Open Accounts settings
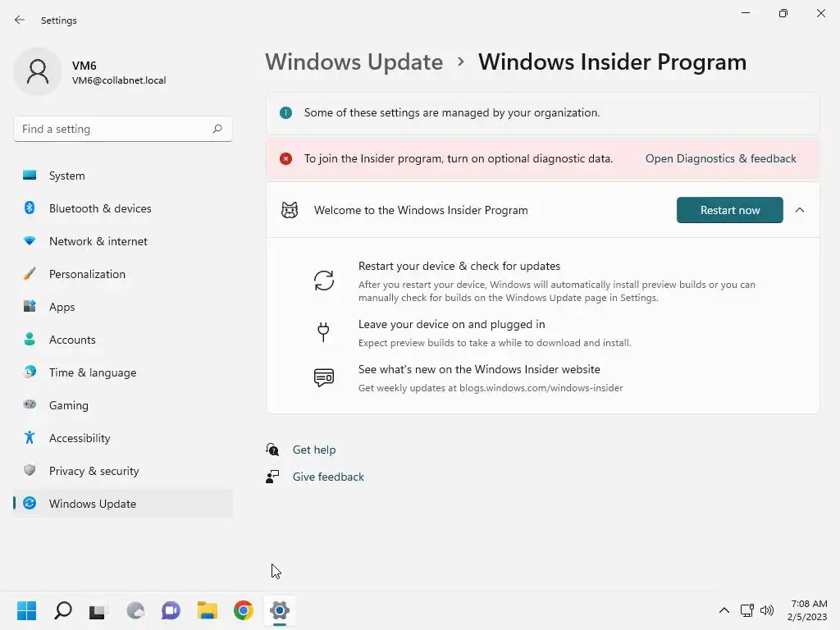 pyautogui.click(x=123, y=340)
